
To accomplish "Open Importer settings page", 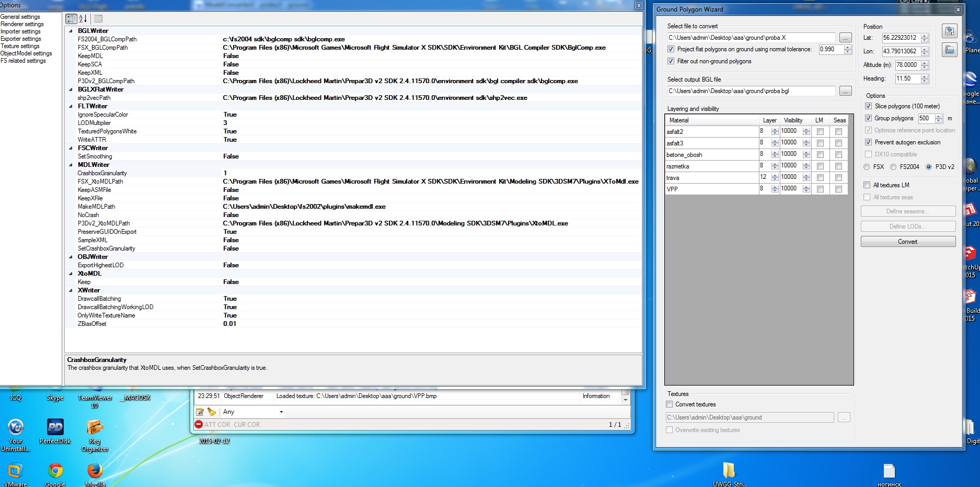I will tap(20, 31).
